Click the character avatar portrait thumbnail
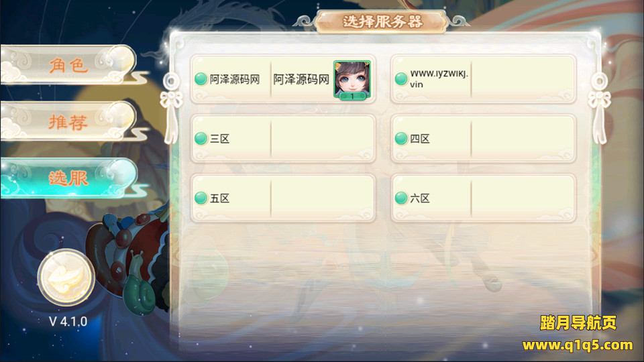Screen dimensions: 644x362 [x=352, y=80]
